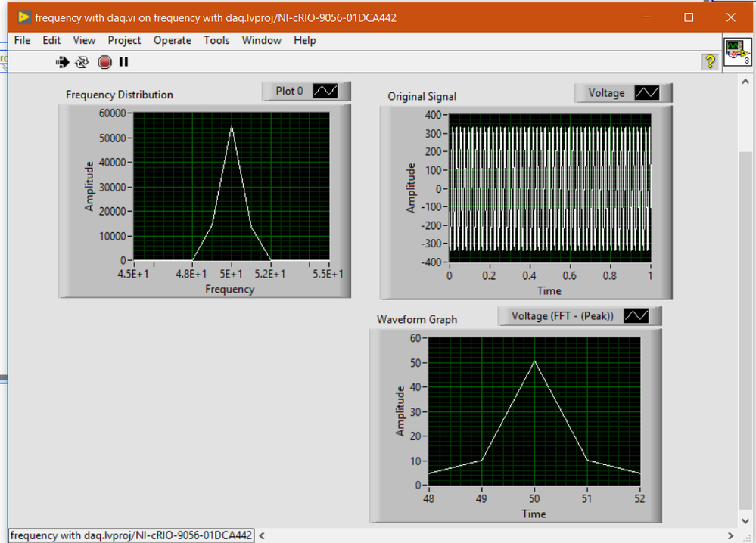Click the 60 y-axis maximum on Waveform Graph
The width and height of the screenshot is (756, 543).
[x=415, y=338]
